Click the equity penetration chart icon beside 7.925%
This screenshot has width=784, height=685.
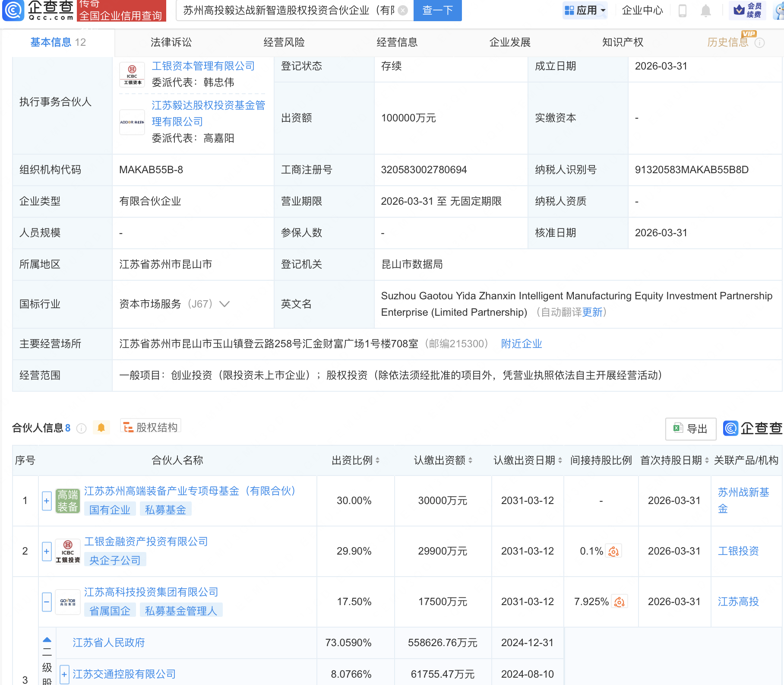tap(620, 601)
